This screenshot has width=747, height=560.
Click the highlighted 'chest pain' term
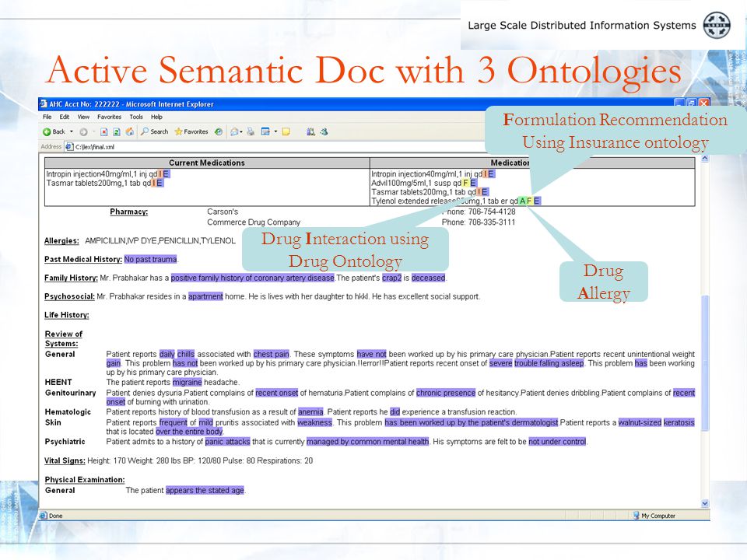point(271,354)
